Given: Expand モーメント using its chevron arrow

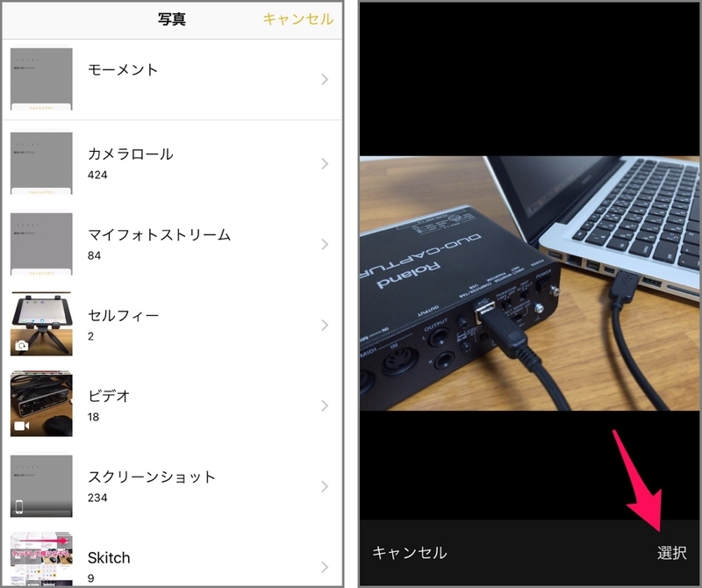Looking at the screenshot, I should coord(324,80).
